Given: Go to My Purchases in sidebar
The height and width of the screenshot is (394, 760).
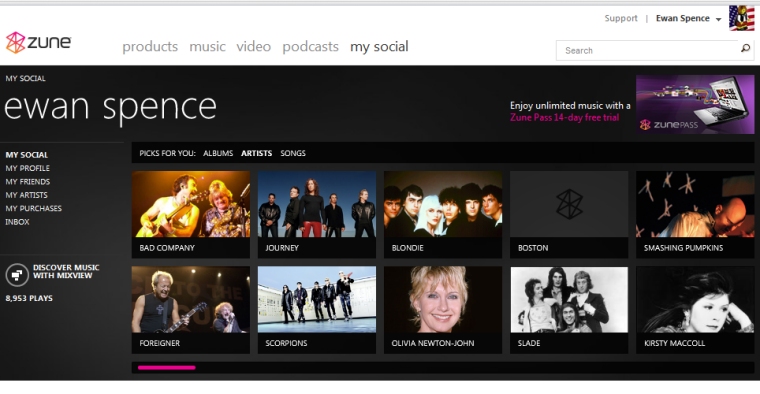Looking at the screenshot, I should (x=33, y=208).
